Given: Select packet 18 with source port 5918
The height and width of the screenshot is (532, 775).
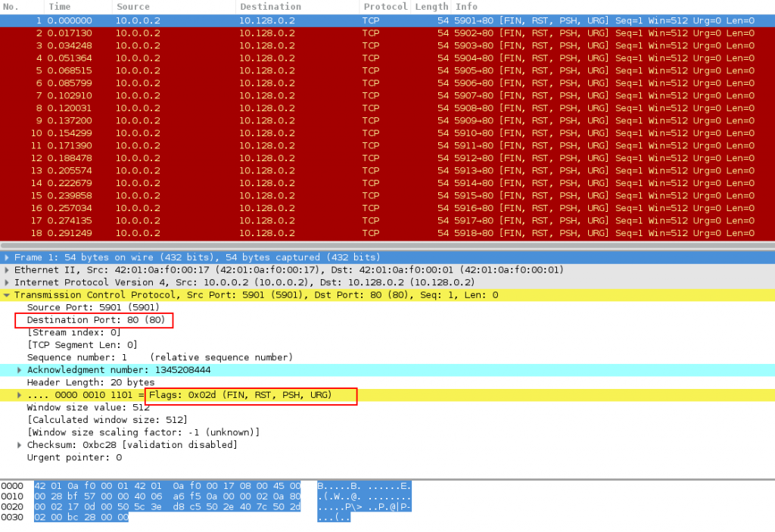Looking at the screenshot, I should tap(303, 233).
